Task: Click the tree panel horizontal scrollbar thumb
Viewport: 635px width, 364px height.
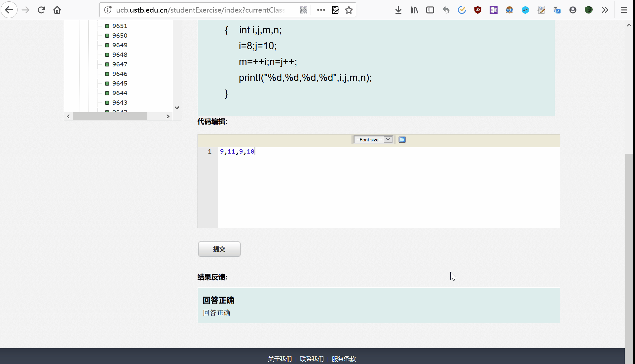Action: pos(110,116)
